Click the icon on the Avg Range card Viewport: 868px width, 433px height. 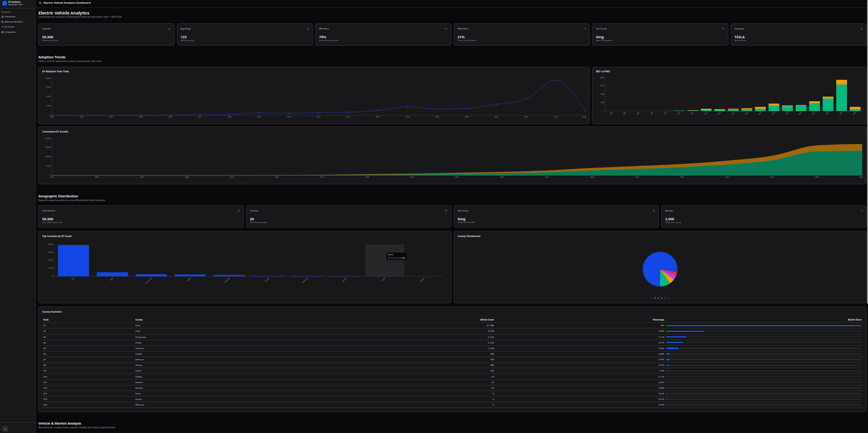(308, 28)
